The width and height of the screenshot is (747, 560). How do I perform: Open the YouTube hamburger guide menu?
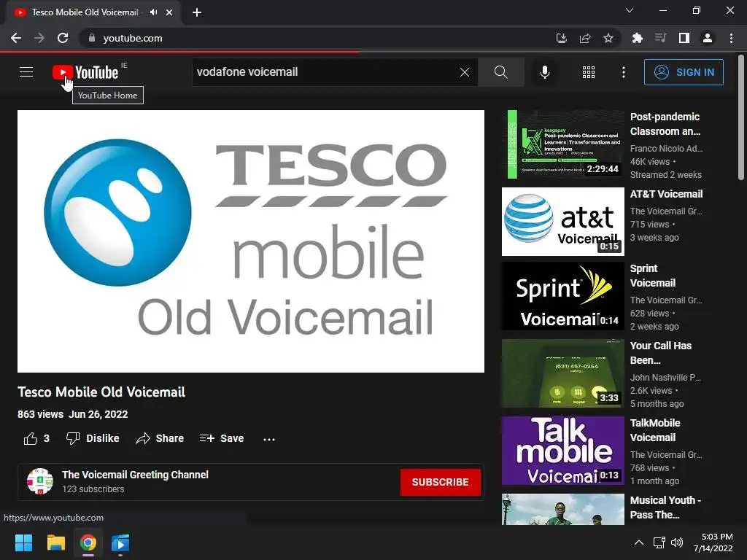click(26, 72)
